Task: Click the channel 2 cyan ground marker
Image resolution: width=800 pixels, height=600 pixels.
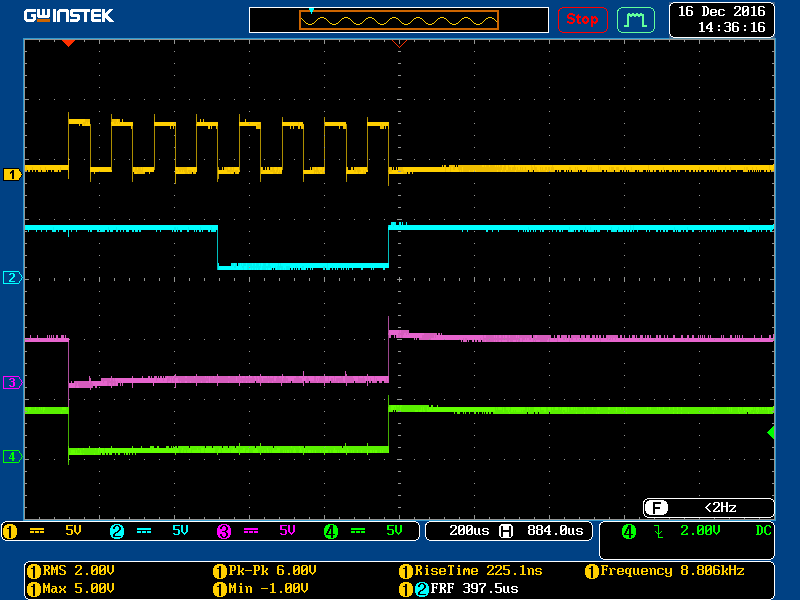Action: click(12, 278)
